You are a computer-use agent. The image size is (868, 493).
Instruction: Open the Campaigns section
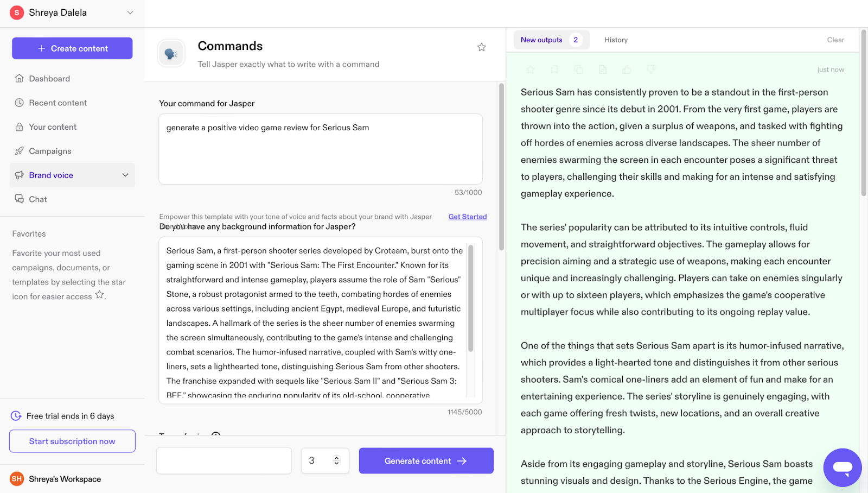pyautogui.click(x=72, y=151)
